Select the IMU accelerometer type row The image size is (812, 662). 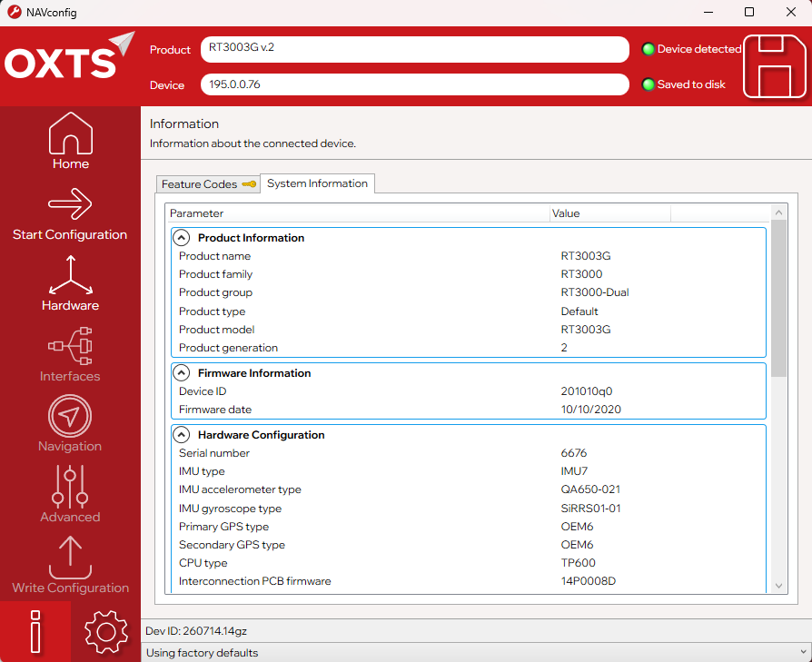(468, 489)
